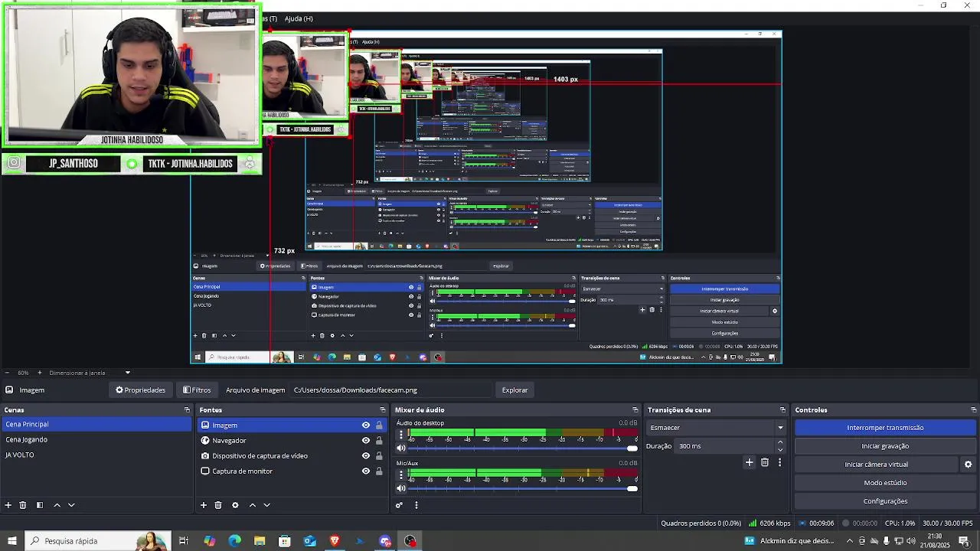Open Configurações from Controles

coord(885,501)
